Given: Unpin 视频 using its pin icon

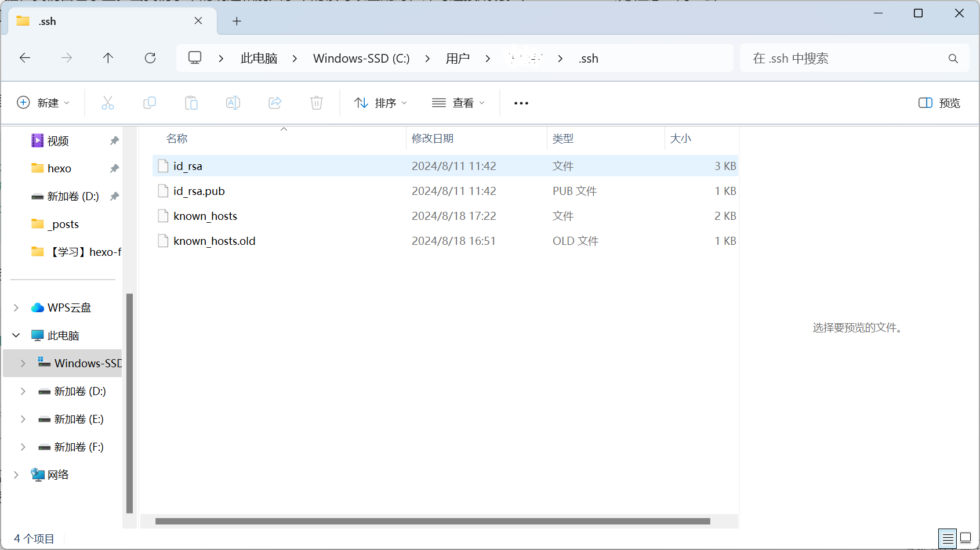Looking at the screenshot, I should [114, 140].
